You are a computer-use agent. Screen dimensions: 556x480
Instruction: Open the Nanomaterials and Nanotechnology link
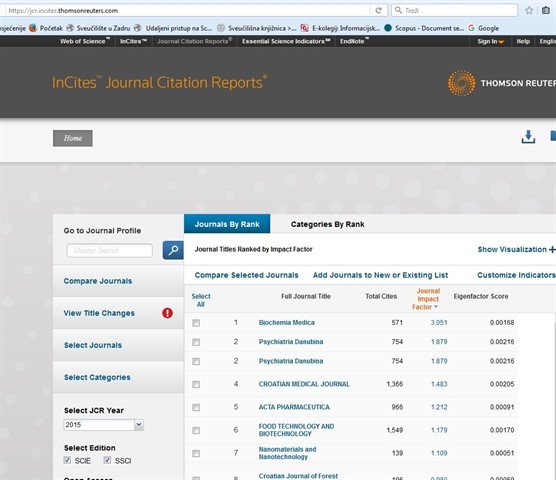[x=287, y=453]
